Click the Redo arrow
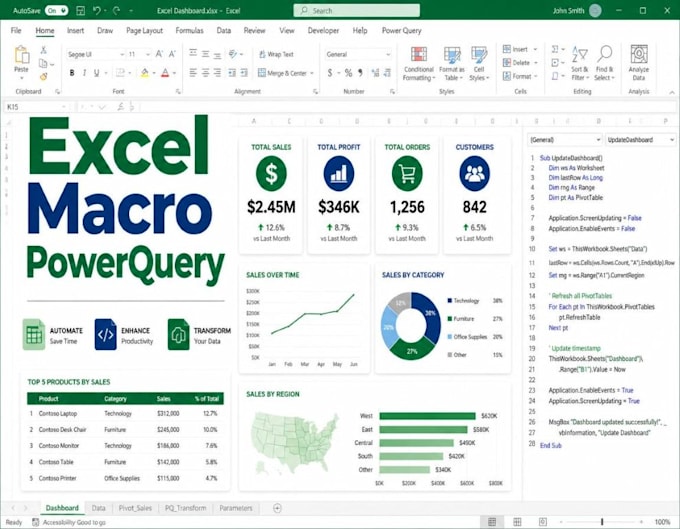The width and height of the screenshot is (680, 529). (116, 10)
